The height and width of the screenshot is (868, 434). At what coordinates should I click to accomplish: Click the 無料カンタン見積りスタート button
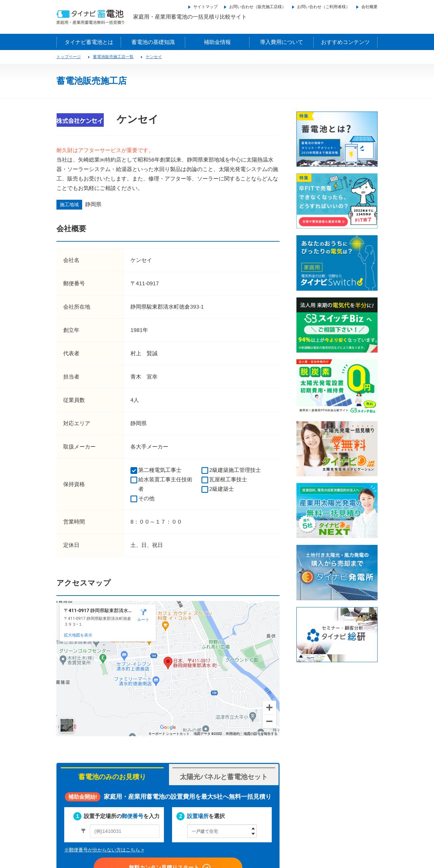(x=168, y=863)
